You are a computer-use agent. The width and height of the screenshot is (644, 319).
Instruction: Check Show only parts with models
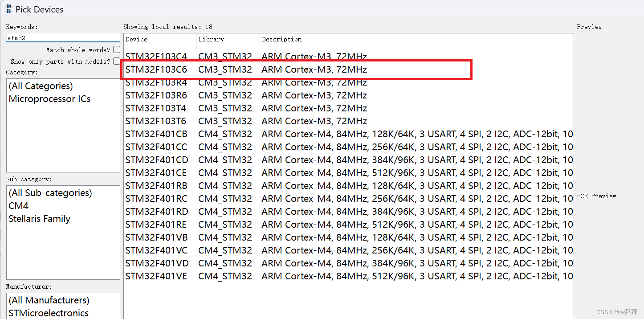[116, 61]
